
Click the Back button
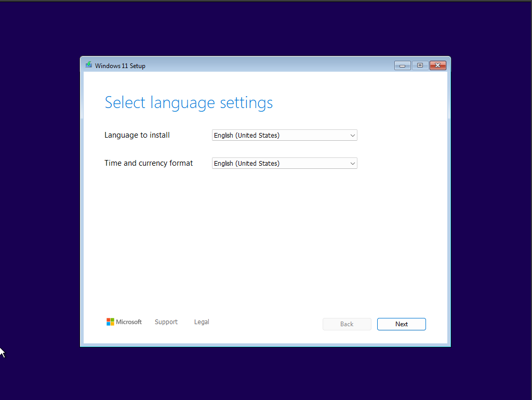point(347,324)
